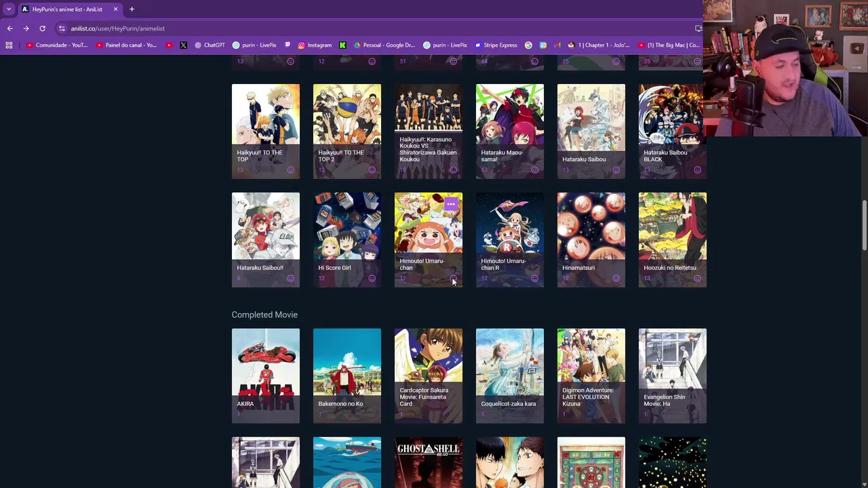Open the Hataraku Maou-sama! cover

(510, 131)
